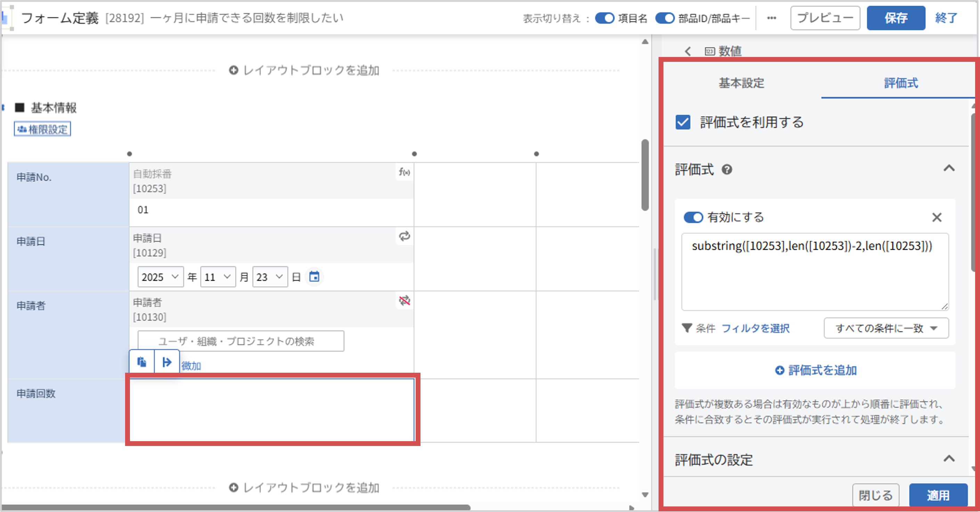Click the scroll-down arrow of form canvas
The height and width of the screenshot is (512, 980).
tap(645, 495)
